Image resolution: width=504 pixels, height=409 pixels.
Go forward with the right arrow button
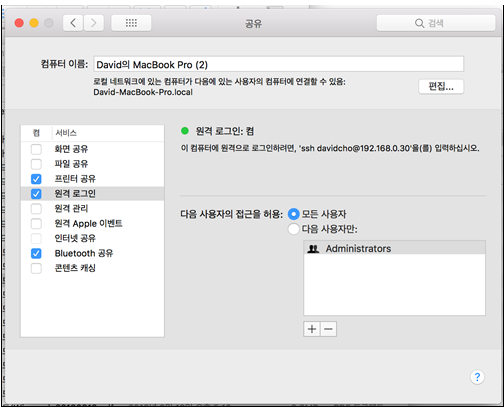(94, 23)
